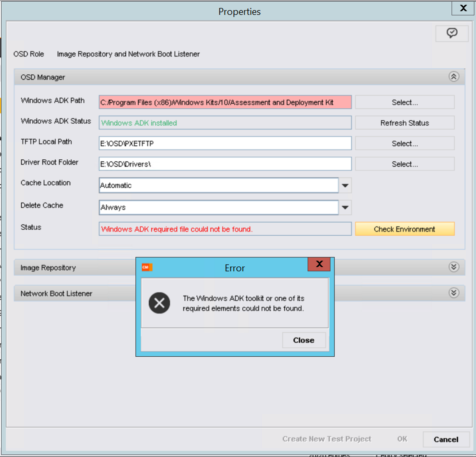This screenshot has height=457, width=476.
Task: Click the TFTP Local Path field
Action: pyautogui.click(x=225, y=144)
